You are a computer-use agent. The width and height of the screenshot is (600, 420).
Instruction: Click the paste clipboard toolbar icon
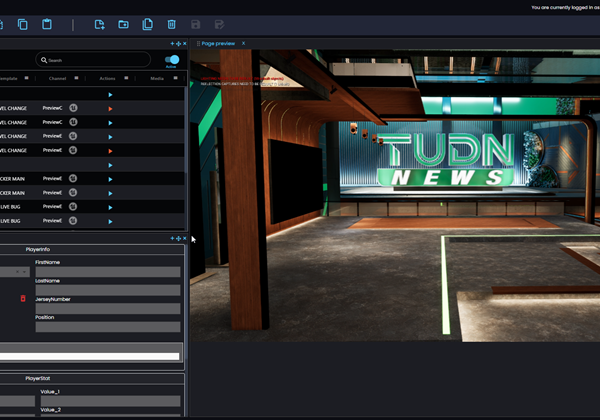[x=48, y=24]
